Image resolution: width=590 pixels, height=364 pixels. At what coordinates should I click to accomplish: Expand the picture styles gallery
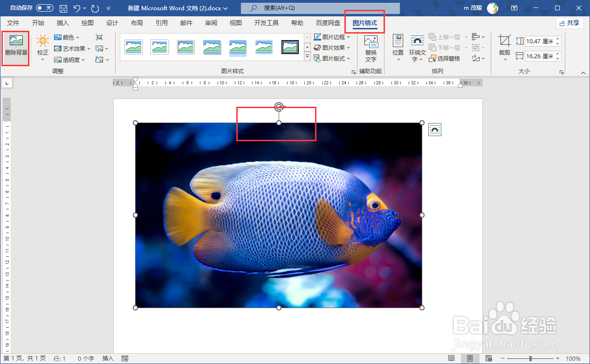pos(307,56)
